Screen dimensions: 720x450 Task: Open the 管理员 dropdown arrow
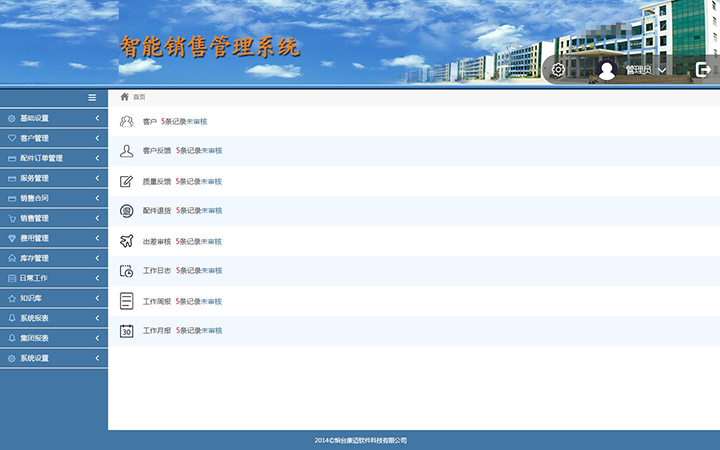click(662, 70)
